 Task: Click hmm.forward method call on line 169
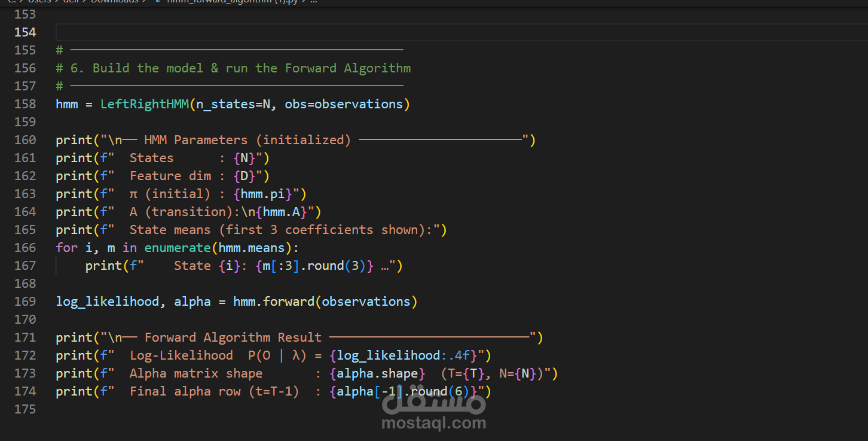click(273, 302)
